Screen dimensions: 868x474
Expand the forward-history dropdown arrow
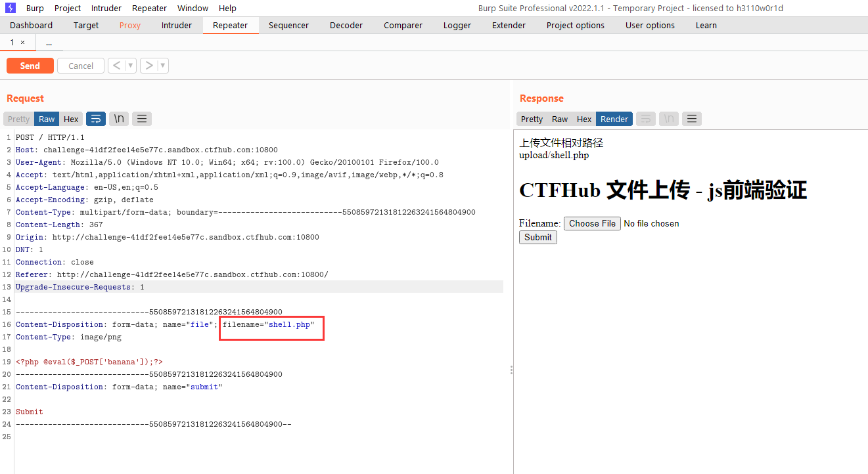click(x=163, y=66)
